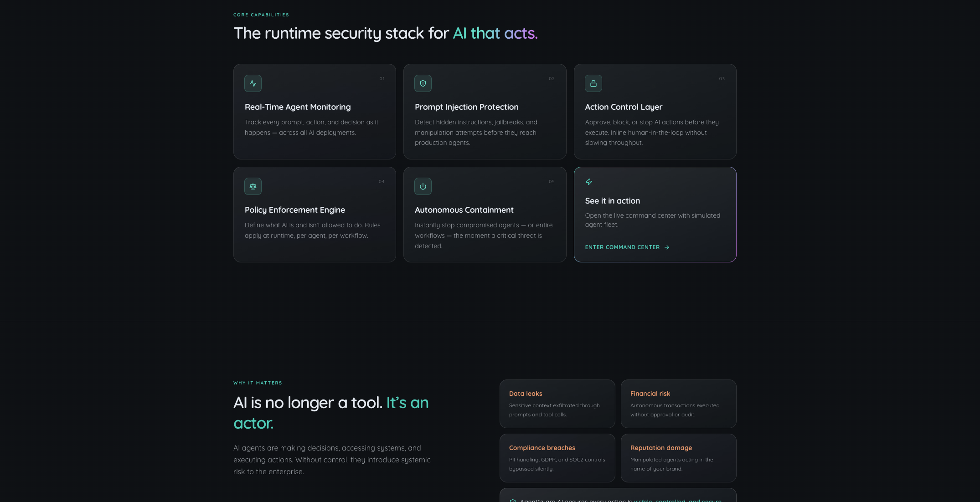
Task: Click the scales icon for Policy Enforcement Engine
Action: click(253, 186)
